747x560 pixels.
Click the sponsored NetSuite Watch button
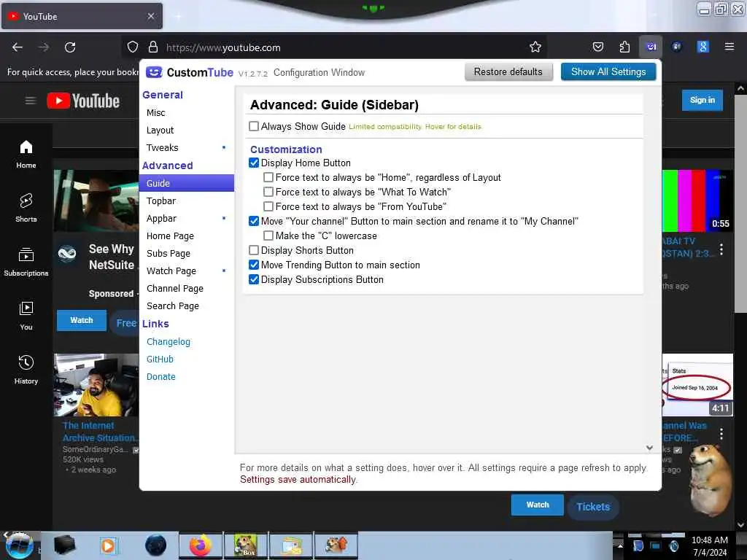82,320
